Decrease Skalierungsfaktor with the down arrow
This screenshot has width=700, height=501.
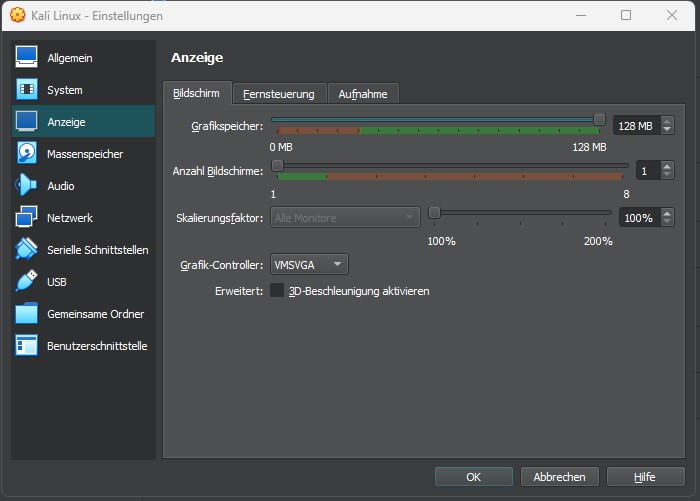click(x=667, y=221)
